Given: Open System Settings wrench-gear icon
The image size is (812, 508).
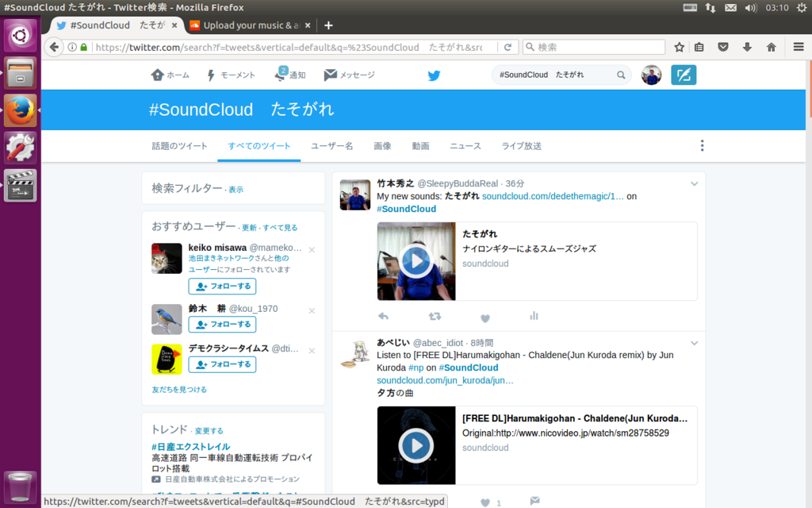Looking at the screenshot, I should coord(20,148).
